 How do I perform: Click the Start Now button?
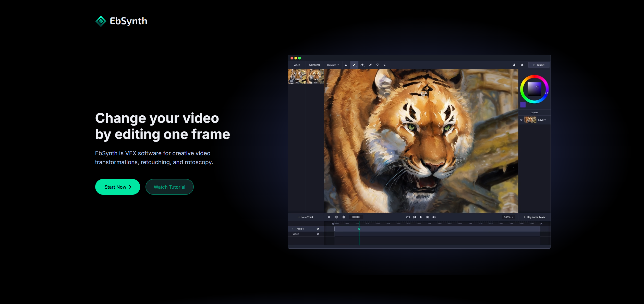pos(118,187)
